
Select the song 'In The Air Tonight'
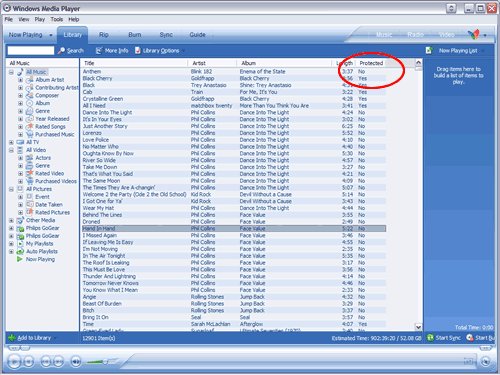234,256
